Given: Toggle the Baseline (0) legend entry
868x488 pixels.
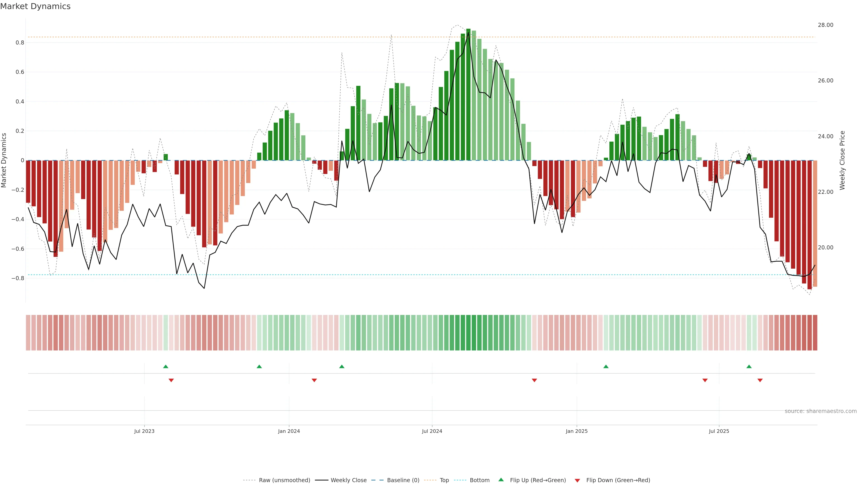Looking at the screenshot, I should (403, 480).
